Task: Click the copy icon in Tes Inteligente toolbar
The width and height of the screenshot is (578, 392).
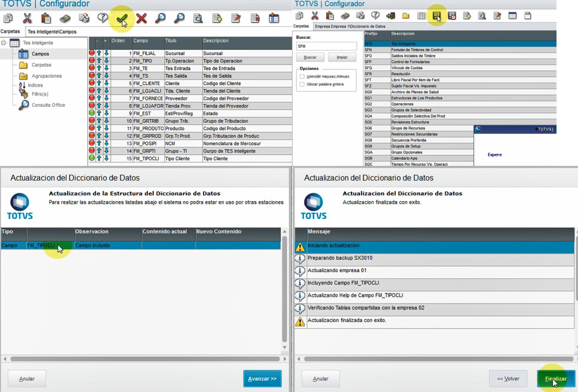Action: (x=8, y=18)
